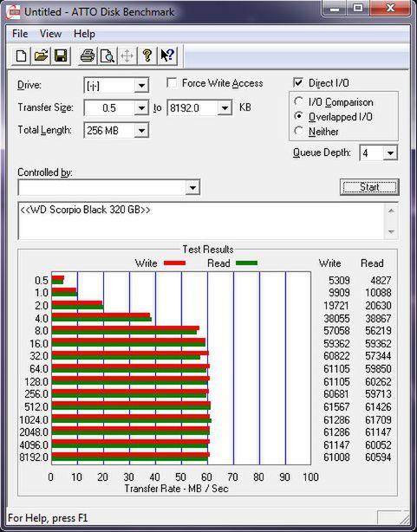Click the Read value 38867 for 4.0 KB

378,318
